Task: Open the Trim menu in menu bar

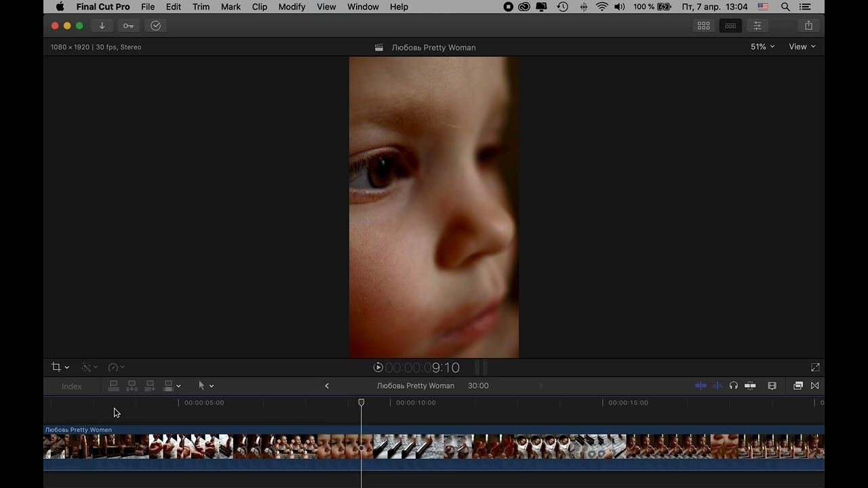Action: pos(201,7)
